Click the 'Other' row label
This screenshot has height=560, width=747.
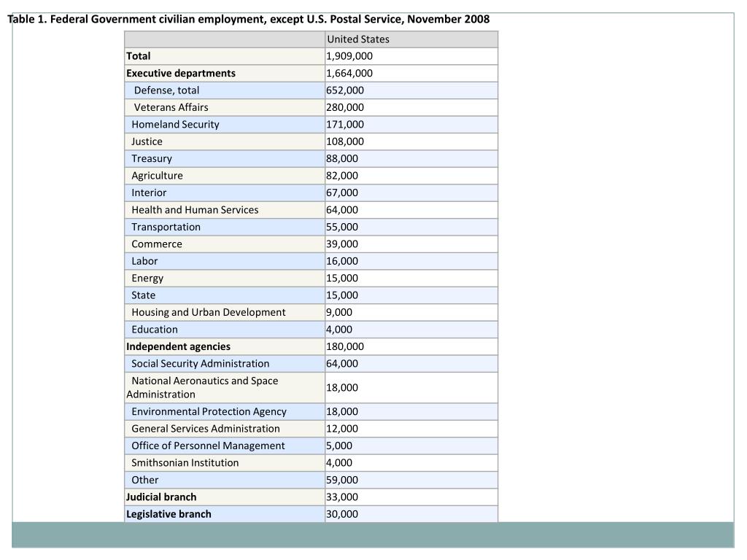145,481
